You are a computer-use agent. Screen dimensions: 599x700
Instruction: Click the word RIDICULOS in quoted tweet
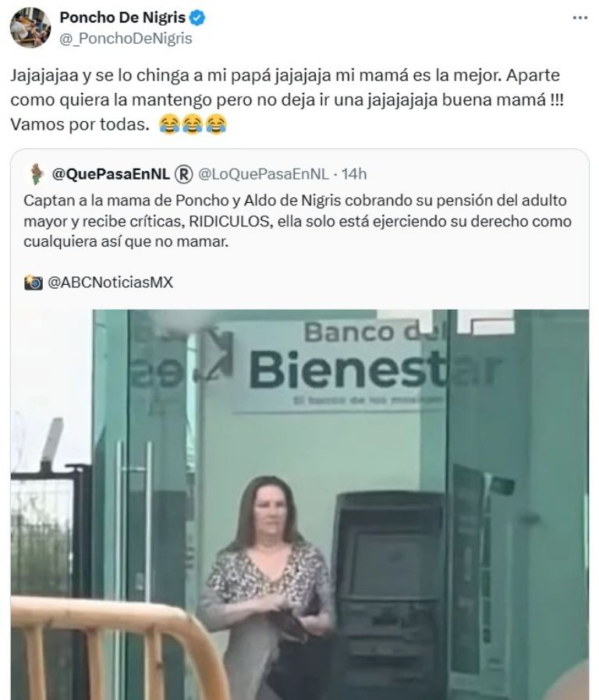(x=231, y=221)
